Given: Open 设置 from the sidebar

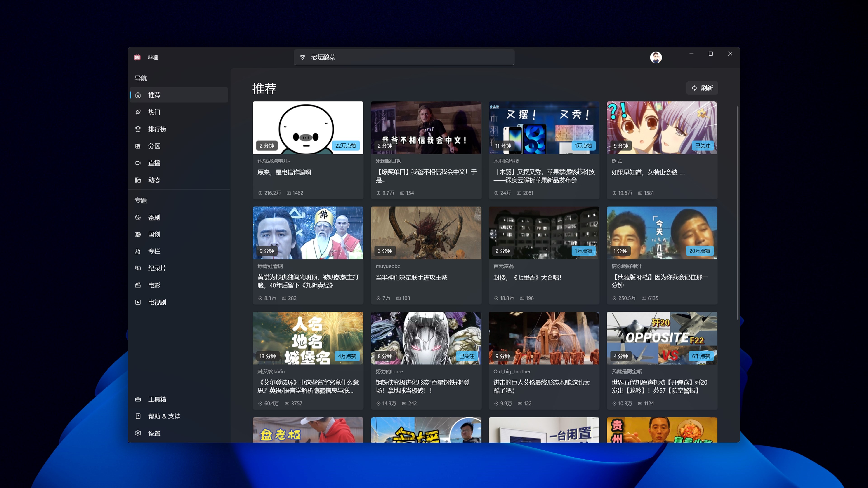Looking at the screenshot, I should pyautogui.click(x=179, y=433).
